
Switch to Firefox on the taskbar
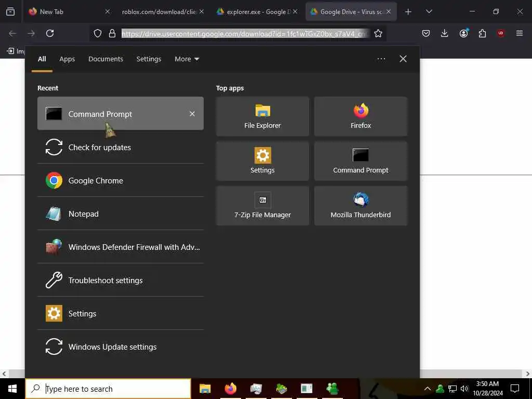(231, 389)
